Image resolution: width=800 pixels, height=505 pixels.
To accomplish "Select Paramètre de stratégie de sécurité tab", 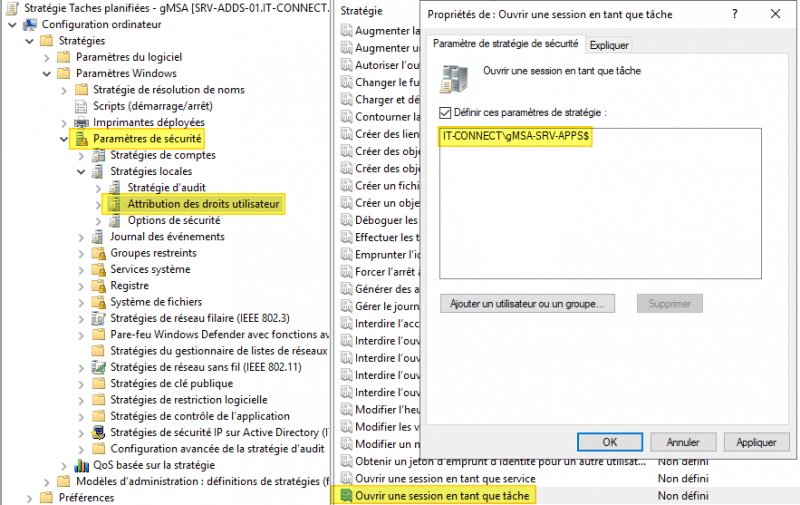I will click(506, 44).
